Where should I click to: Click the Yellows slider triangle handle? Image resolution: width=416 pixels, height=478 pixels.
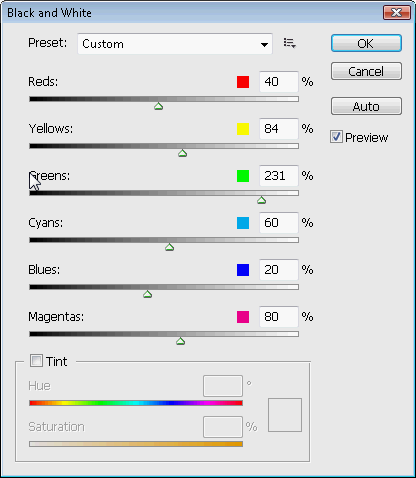coord(182,153)
